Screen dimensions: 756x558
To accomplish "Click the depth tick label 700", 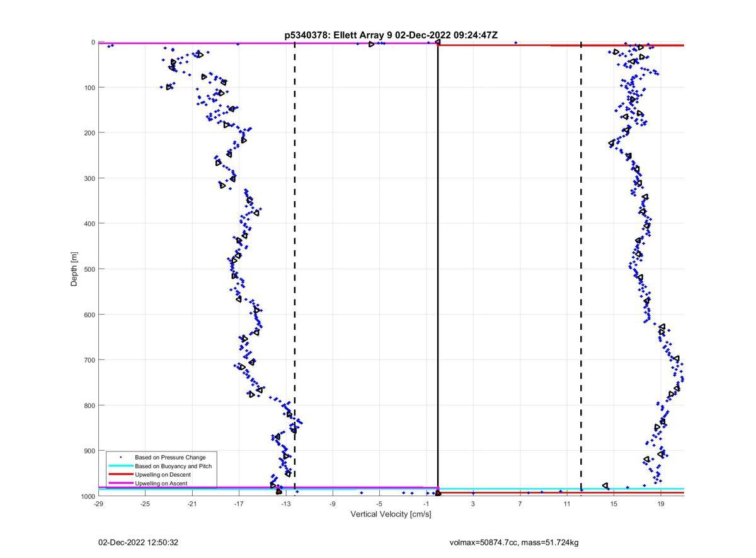I will point(89,360).
